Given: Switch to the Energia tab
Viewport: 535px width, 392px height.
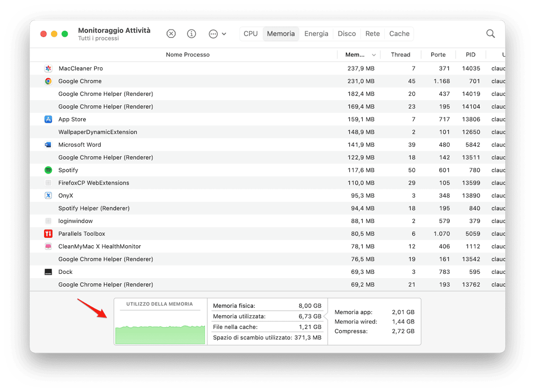Looking at the screenshot, I should coord(316,34).
